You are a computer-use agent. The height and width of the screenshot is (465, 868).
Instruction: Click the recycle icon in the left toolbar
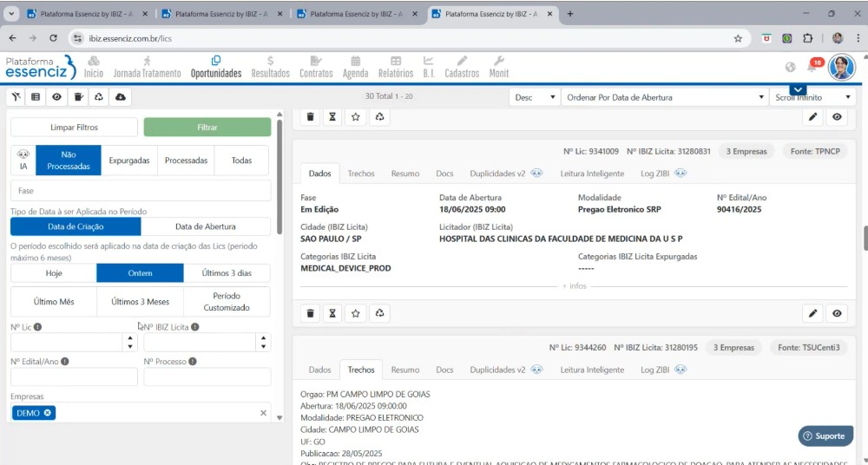click(x=99, y=97)
